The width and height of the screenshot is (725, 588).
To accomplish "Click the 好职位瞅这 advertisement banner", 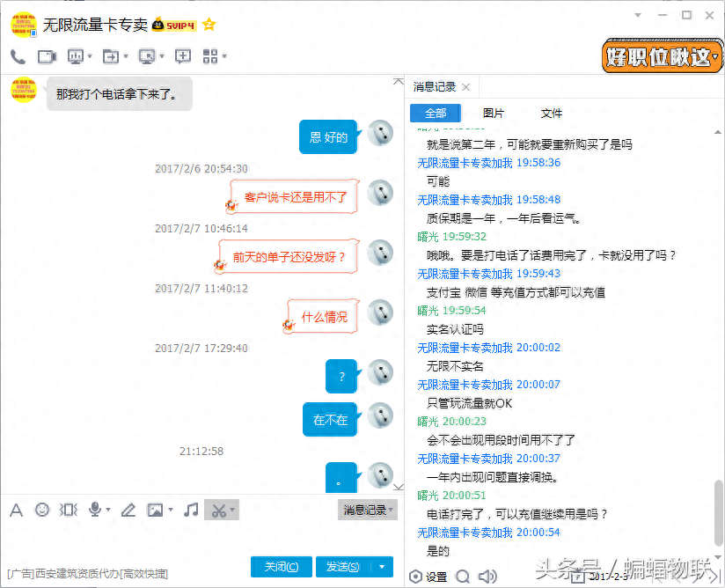I will point(663,56).
